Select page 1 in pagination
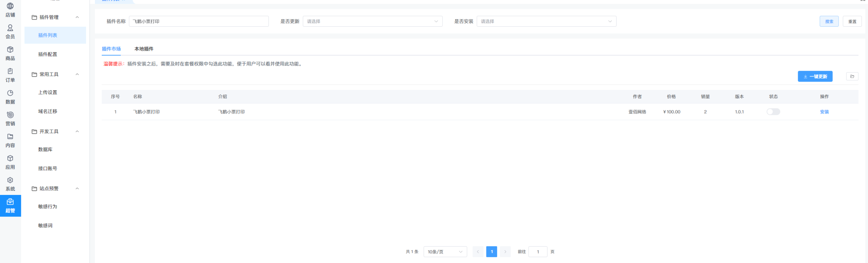Screen dimensions: 868x263 [492, 252]
